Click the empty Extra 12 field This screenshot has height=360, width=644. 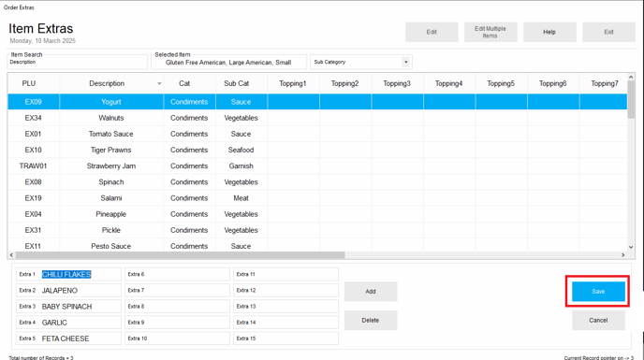285,290
